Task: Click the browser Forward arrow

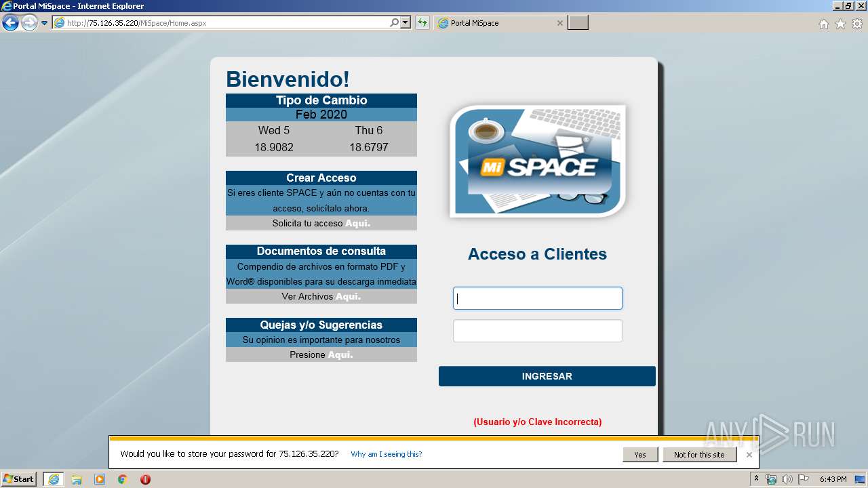Action: (x=29, y=23)
